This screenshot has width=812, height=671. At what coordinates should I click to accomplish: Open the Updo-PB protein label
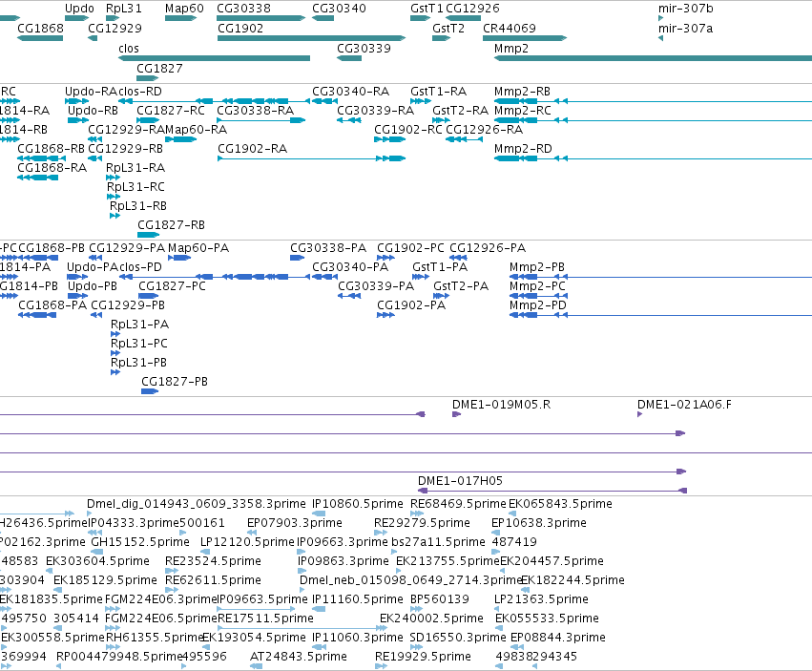[x=93, y=286]
